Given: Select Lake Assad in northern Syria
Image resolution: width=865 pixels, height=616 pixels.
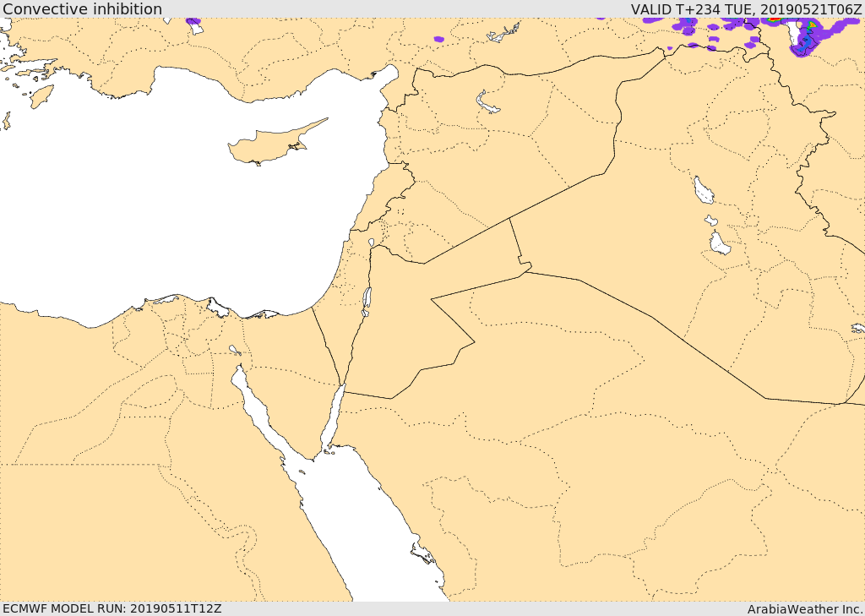Looking at the screenshot, I should pos(488,105).
